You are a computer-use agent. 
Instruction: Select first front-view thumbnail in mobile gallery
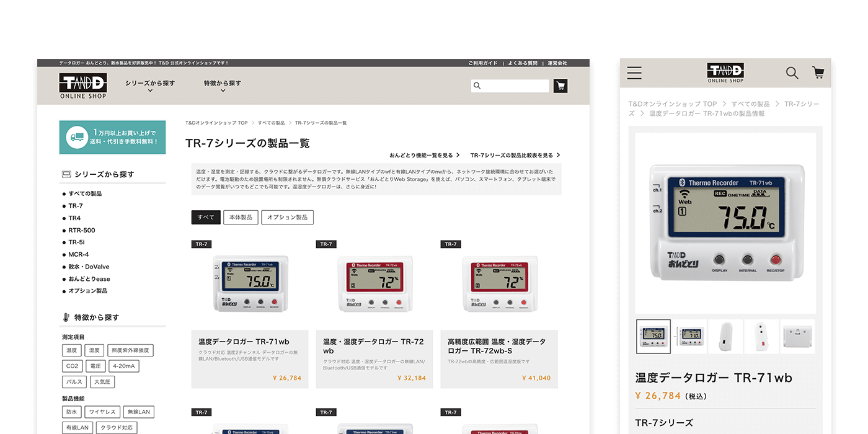pos(653,337)
